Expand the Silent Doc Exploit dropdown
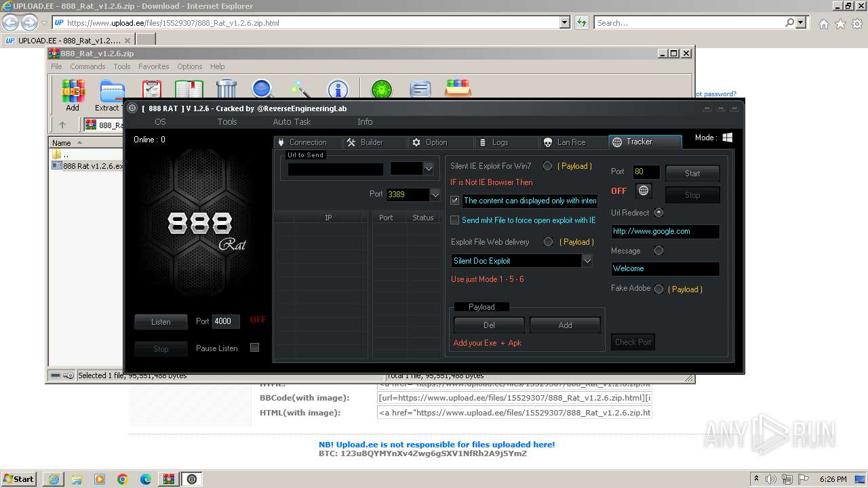868x488 pixels. click(587, 261)
